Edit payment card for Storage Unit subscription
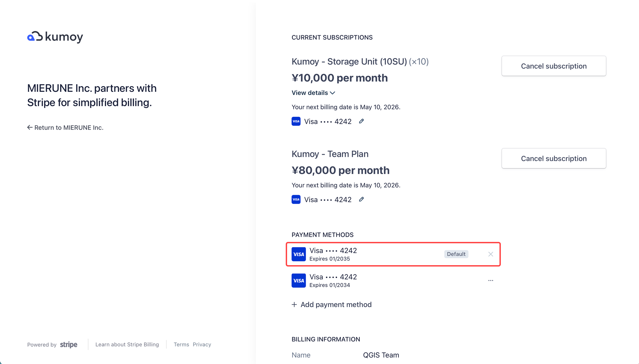 [362, 121]
